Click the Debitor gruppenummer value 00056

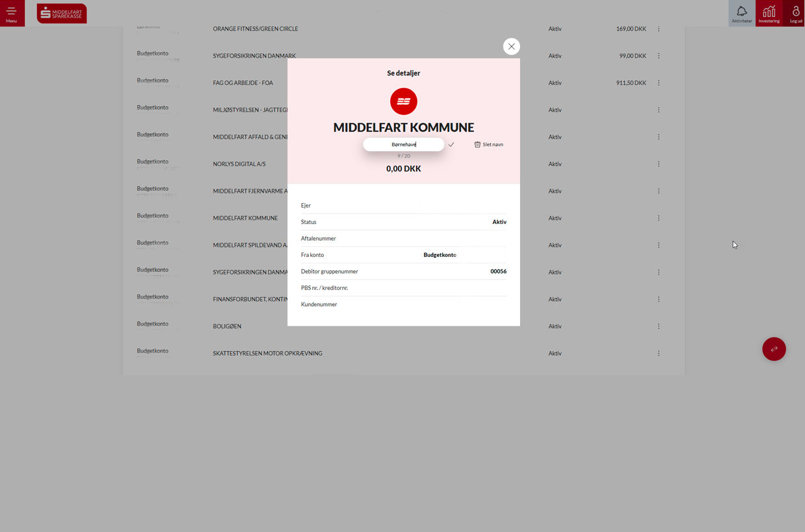(x=499, y=271)
